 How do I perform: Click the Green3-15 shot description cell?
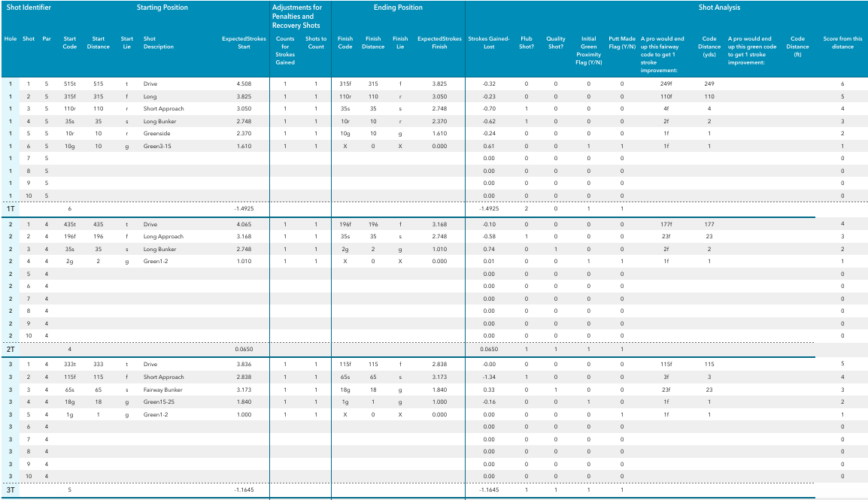tap(158, 146)
